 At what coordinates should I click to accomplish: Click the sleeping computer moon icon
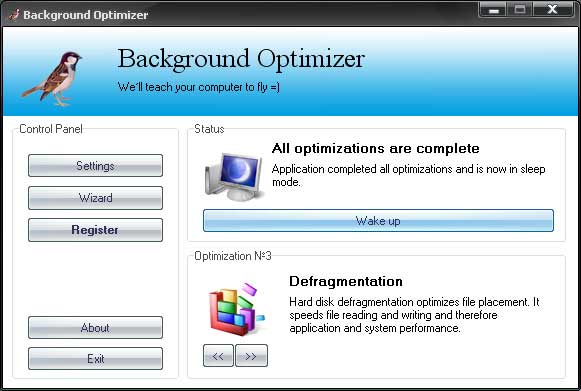234,177
